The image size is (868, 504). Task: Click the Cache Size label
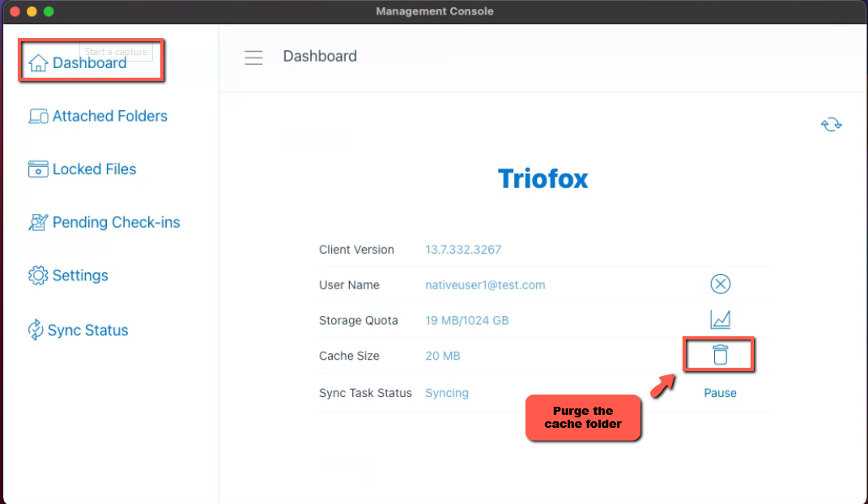click(349, 356)
